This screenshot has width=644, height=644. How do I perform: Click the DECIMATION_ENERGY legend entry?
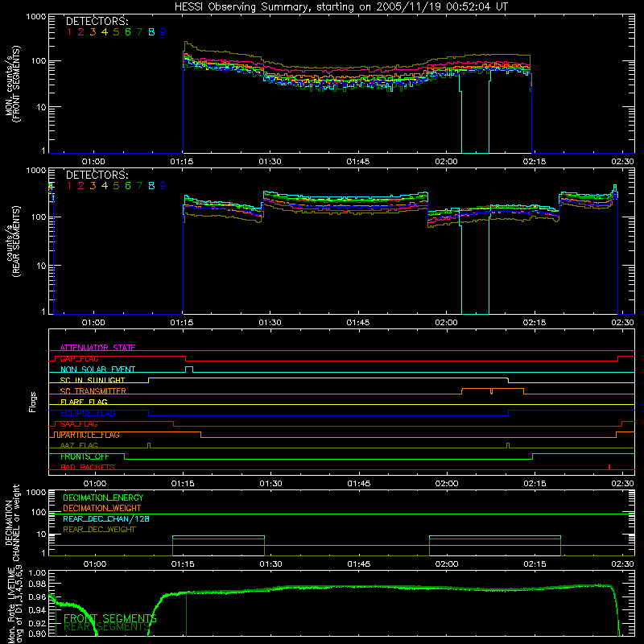pyautogui.click(x=103, y=497)
